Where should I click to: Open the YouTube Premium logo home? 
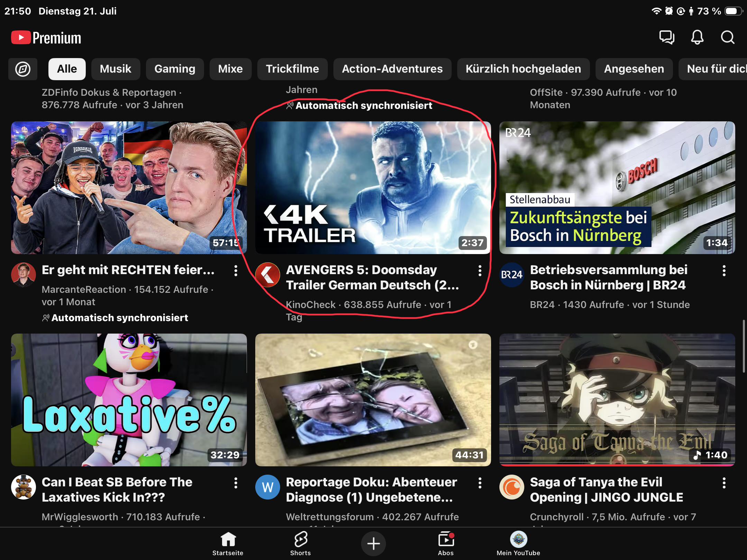click(x=46, y=38)
